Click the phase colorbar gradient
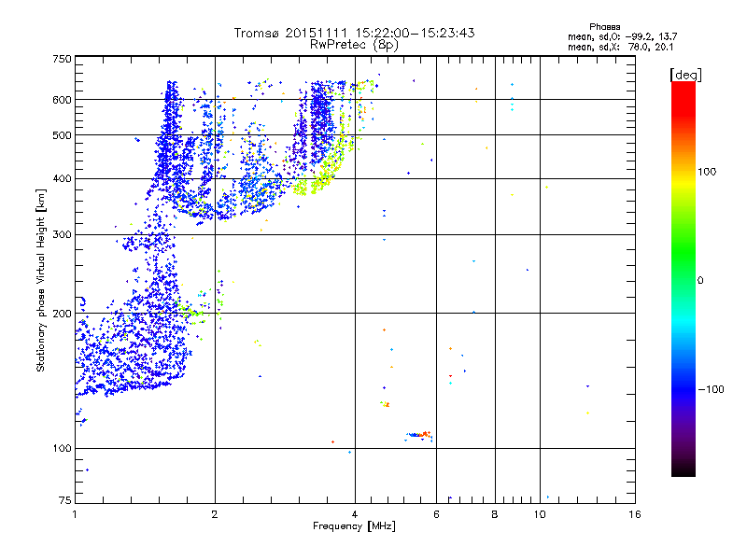Screen dimensions: 747x560 (684, 278)
